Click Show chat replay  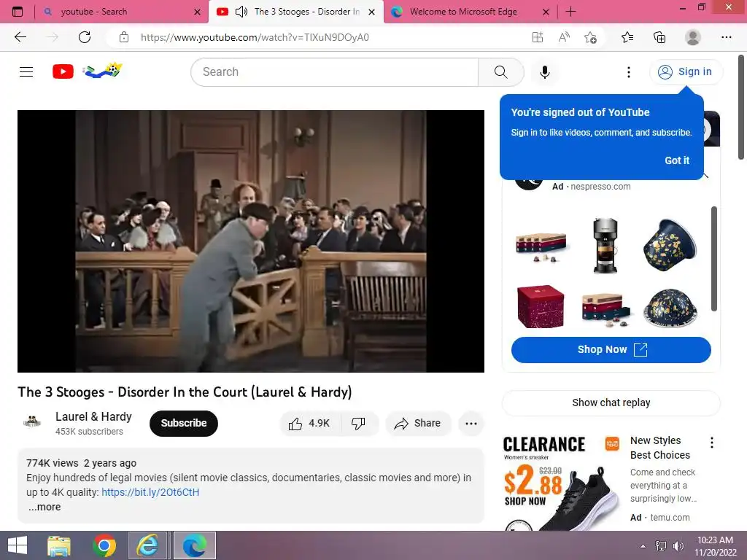(611, 402)
